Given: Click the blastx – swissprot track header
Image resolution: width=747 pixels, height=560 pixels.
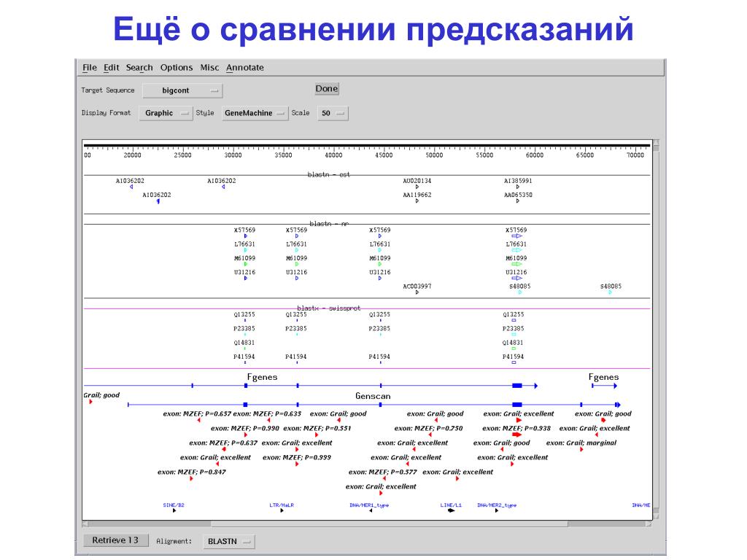Looking at the screenshot, I should [x=329, y=308].
